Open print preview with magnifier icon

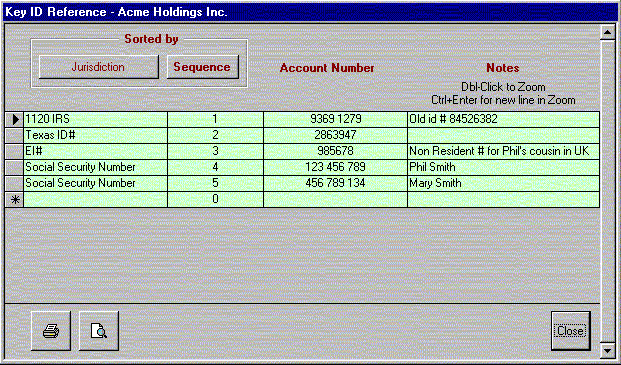tap(99, 331)
